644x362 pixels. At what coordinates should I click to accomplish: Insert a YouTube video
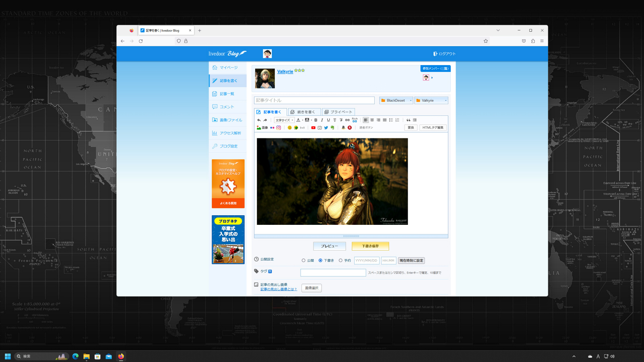tap(313, 128)
